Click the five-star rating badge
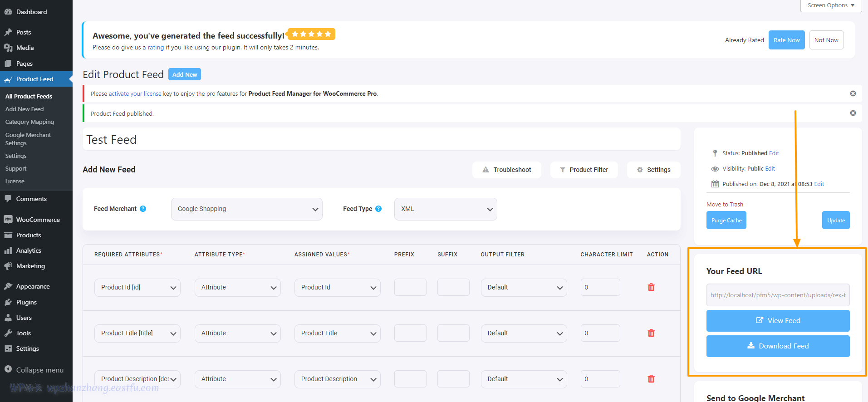 coord(311,34)
